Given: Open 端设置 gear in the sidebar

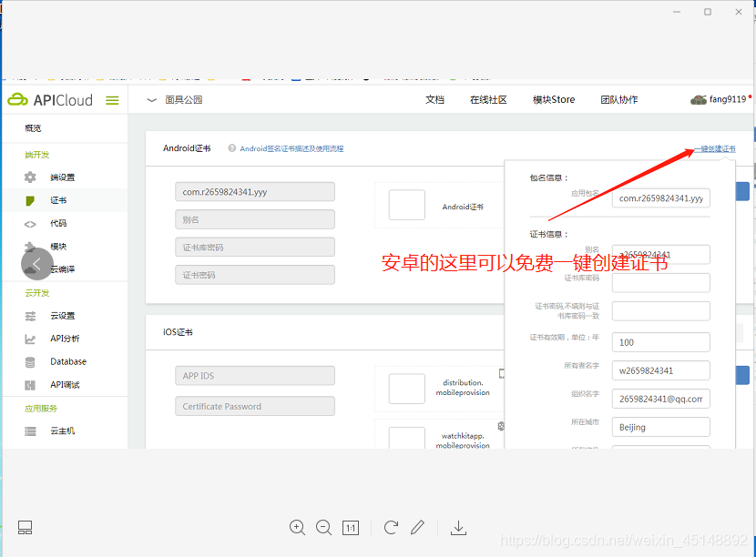Looking at the screenshot, I should tap(49, 177).
